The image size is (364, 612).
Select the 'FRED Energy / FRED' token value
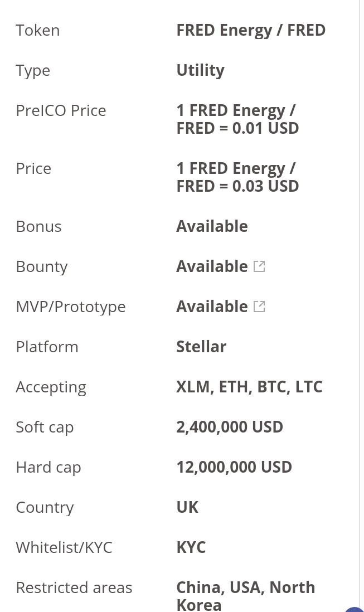click(x=251, y=31)
